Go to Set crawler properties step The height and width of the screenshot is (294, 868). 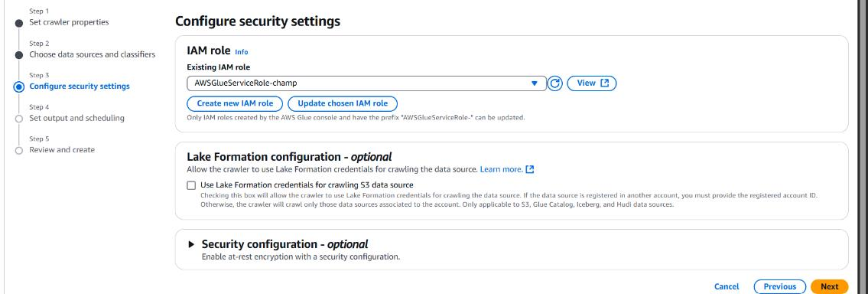pyautogui.click(x=69, y=22)
